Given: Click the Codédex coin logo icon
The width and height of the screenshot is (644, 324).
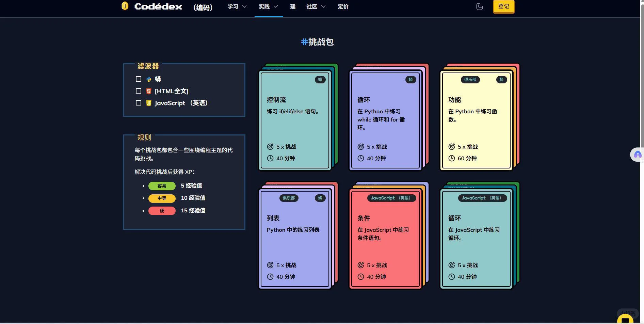Looking at the screenshot, I should pyautogui.click(x=125, y=6).
